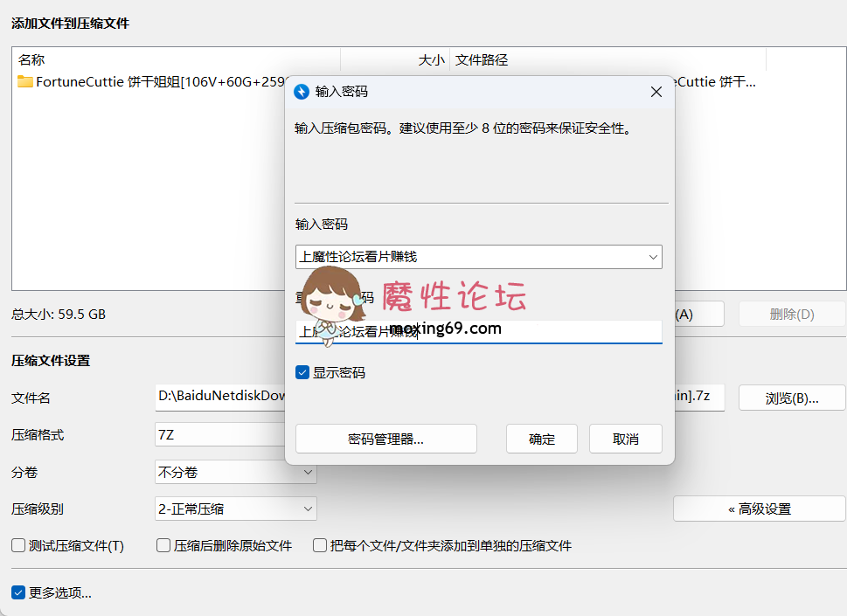
Task: Close the password input dialog
Action: [656, 92]
